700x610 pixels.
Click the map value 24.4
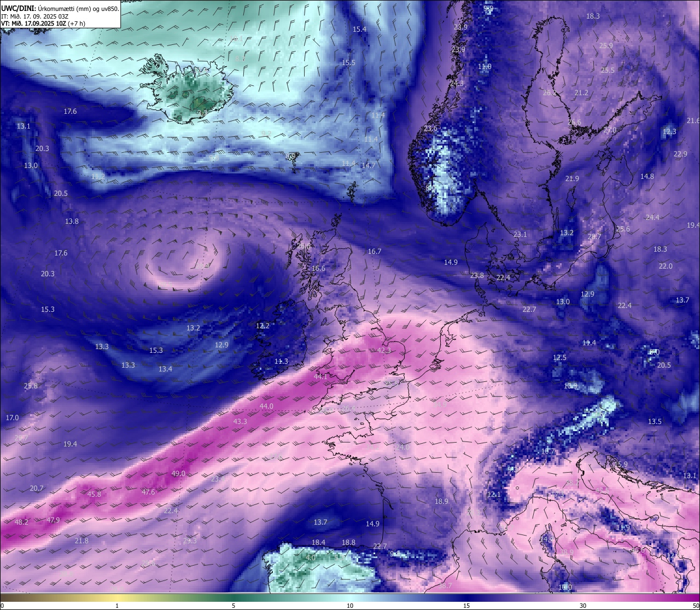(x=652, y=217)
